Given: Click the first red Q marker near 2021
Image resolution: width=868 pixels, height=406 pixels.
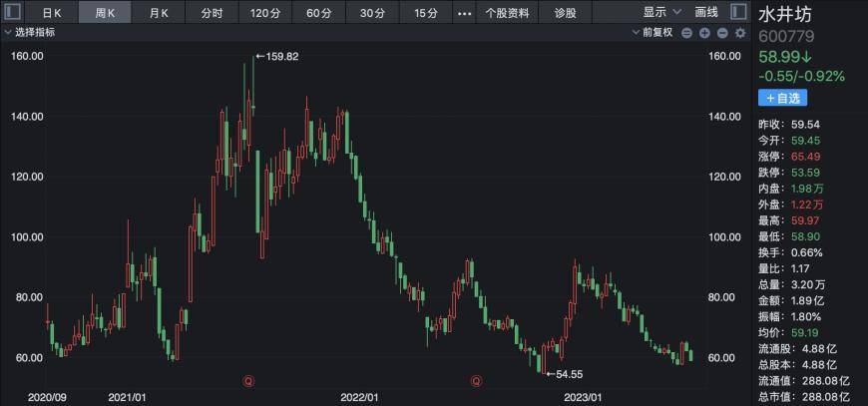Looking at the screenshot, I should coord(249,380).
